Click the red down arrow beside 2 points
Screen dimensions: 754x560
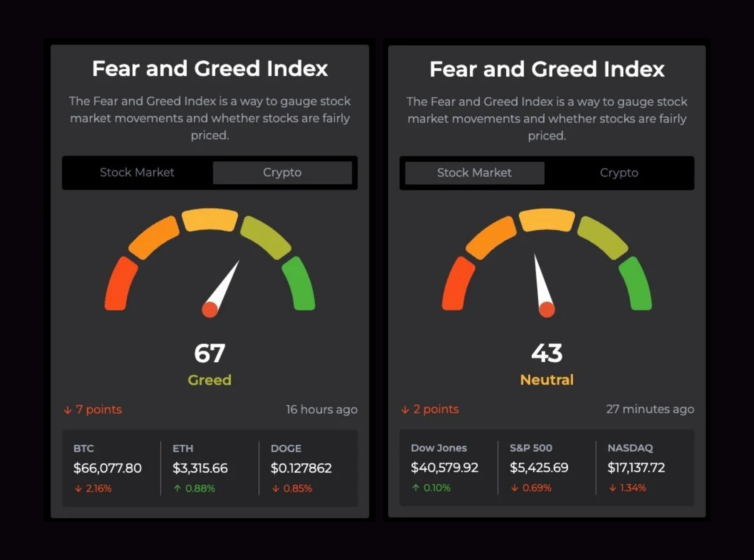pos(405,410)
